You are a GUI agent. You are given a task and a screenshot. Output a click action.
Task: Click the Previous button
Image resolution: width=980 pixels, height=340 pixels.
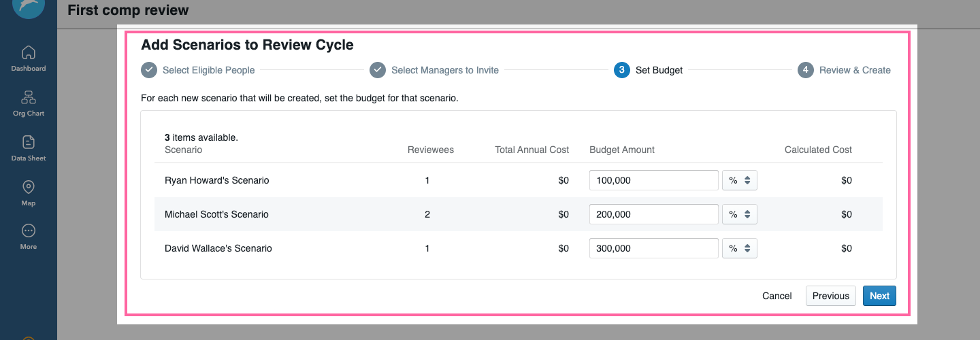831,296
